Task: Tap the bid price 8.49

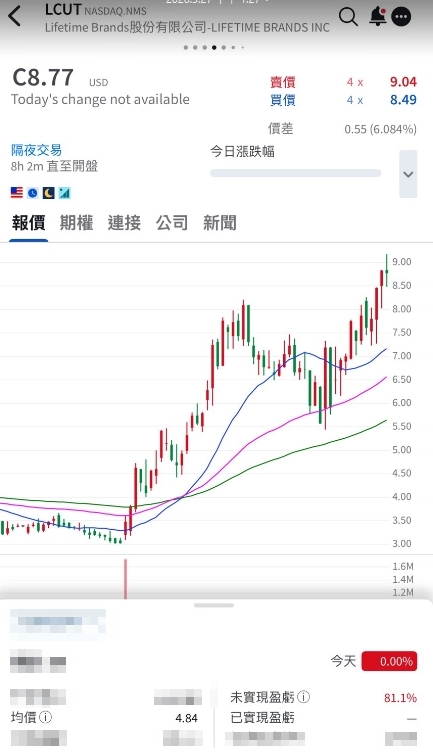Action: pyautogui.click(x=403, y=100)
